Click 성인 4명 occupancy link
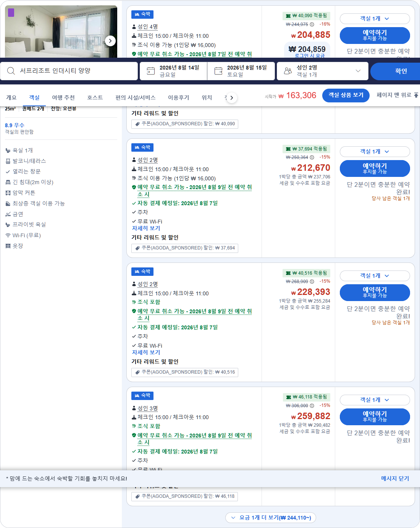The height and width of the screenshot is (528, 420). coord(147,27)
